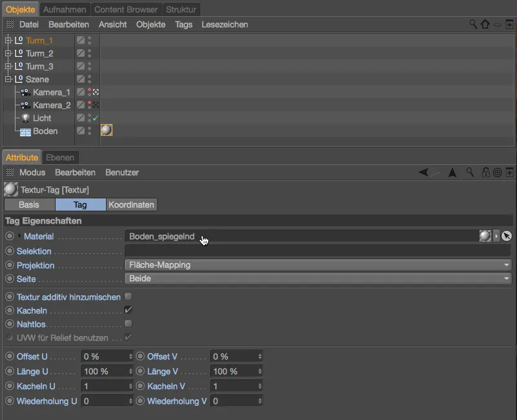Click Textur-Tag sphere icon in header
The image size is (517, 420).
pos(11,189)
